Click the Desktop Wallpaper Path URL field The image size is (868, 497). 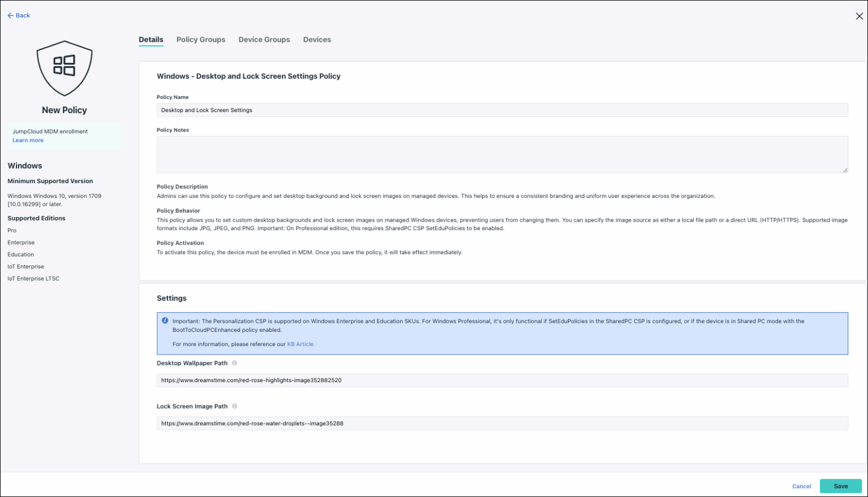[502, 381]
